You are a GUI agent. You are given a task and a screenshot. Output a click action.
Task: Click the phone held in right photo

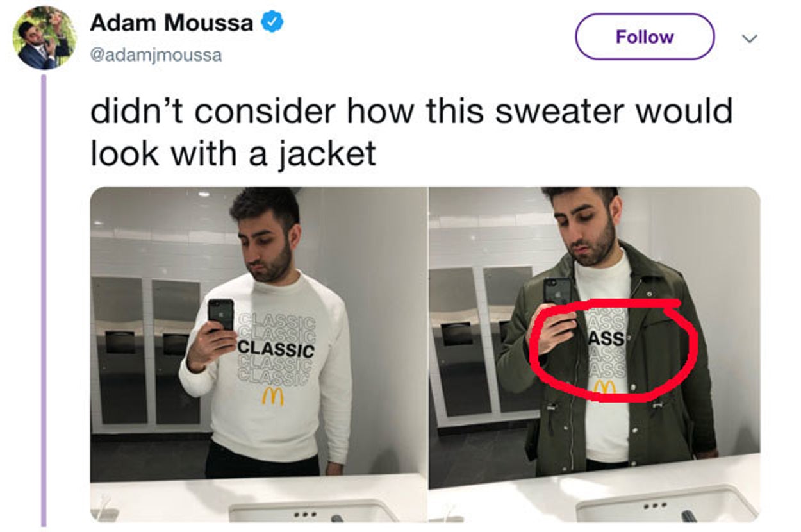pos(557,290)
